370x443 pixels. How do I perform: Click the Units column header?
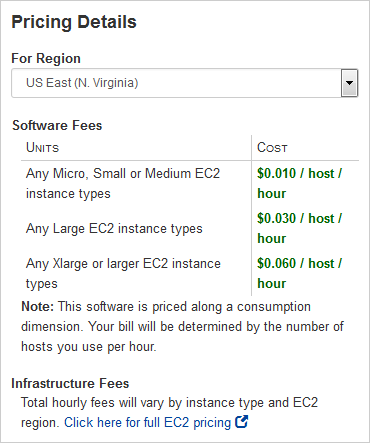[42, 147]
